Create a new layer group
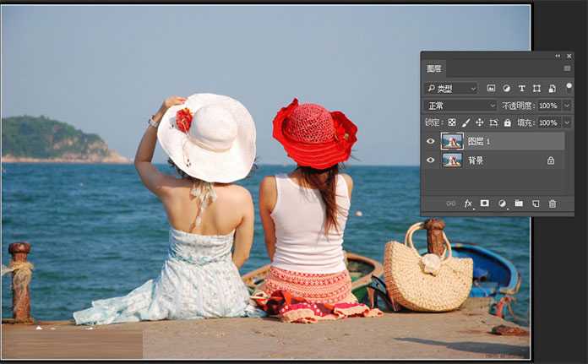This screenshot has width=588, height=364. pos(519,204)
